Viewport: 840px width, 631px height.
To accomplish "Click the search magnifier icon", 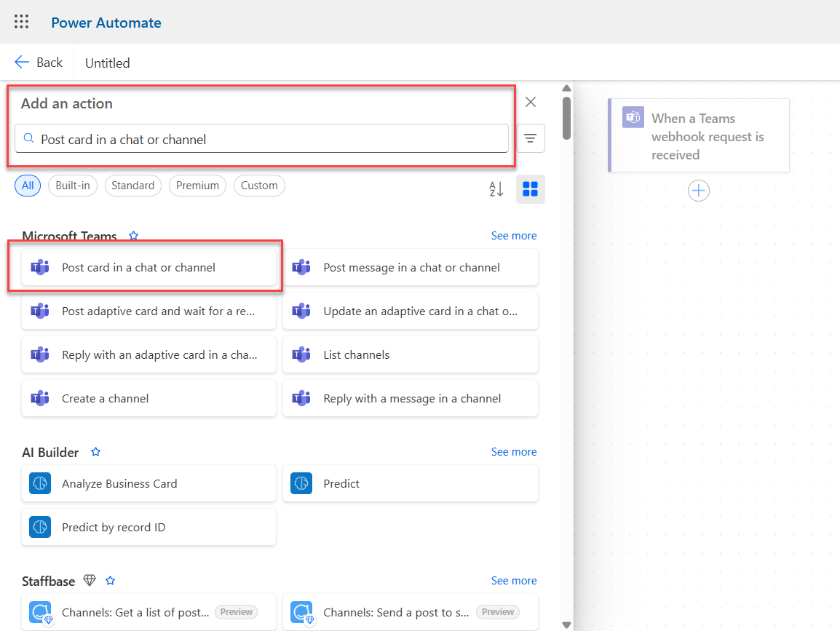I will 29,139.
